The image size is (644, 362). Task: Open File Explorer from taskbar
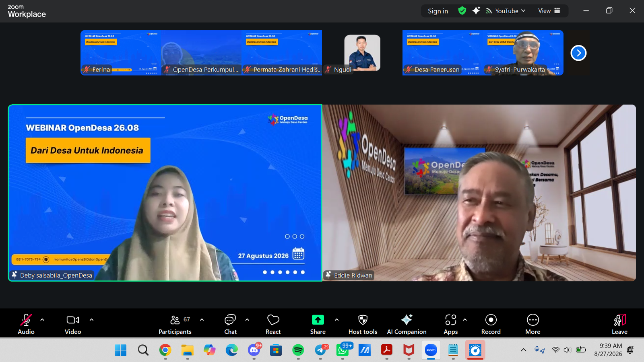(x=187, y=350)
